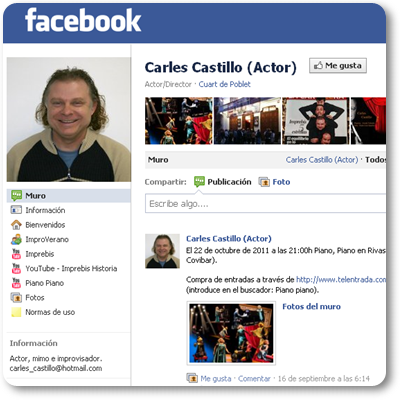The image size is (400, 400).
Task: Select the Foto share option
Action: (274, 182)
